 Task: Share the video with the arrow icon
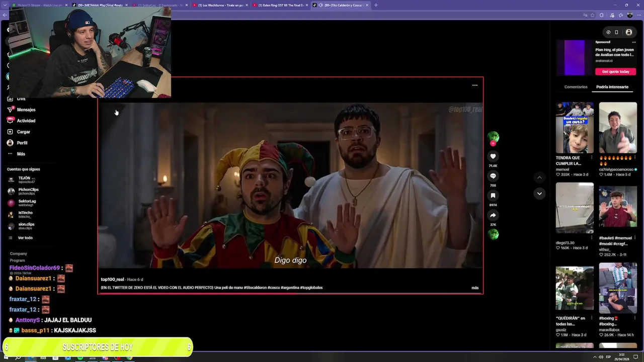493,215
